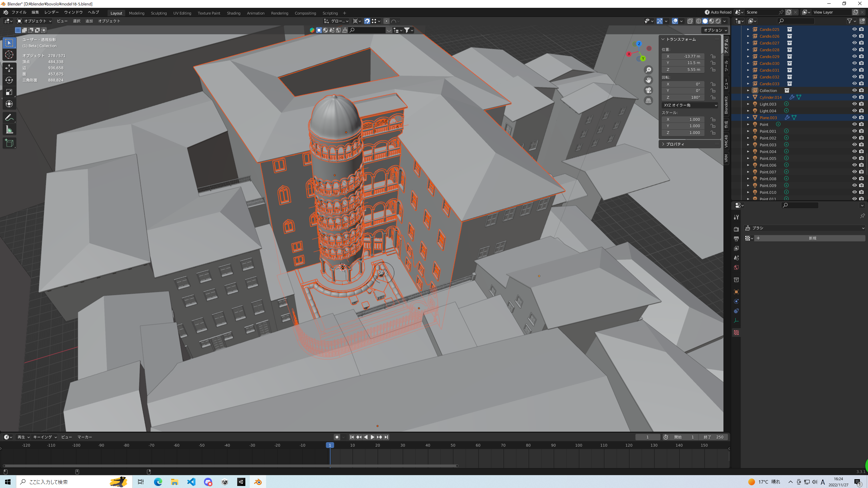Click the Add Cube tool

coord(9,143)
